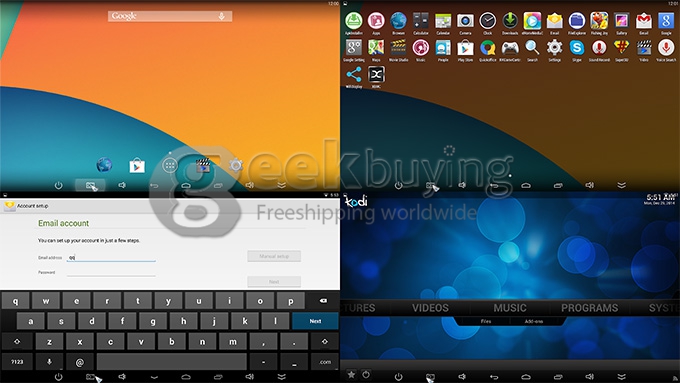This screenshot has width=680, height=383.
Task: Open the Skype app
Action: [577, 48]
